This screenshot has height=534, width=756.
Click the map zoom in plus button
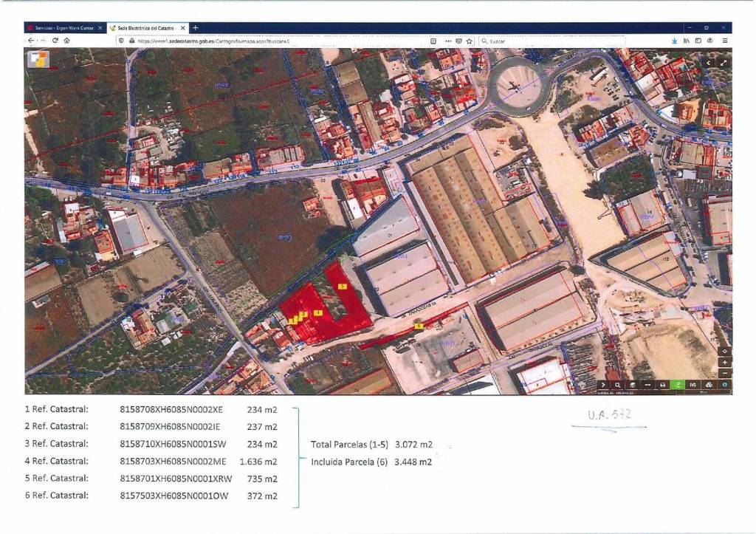pyautogui.click(x=724, y=362)
